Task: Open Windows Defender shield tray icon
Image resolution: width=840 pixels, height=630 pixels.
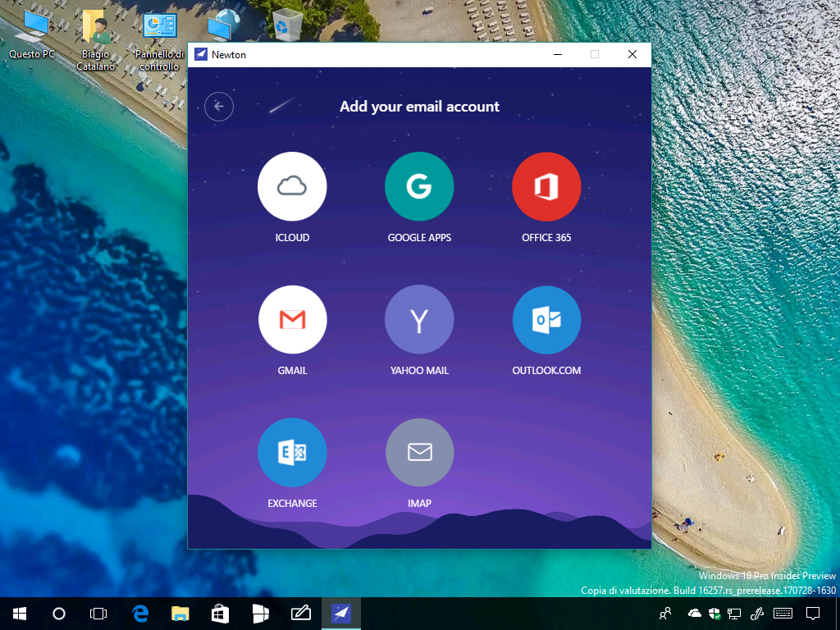Action: coord(714,614)
